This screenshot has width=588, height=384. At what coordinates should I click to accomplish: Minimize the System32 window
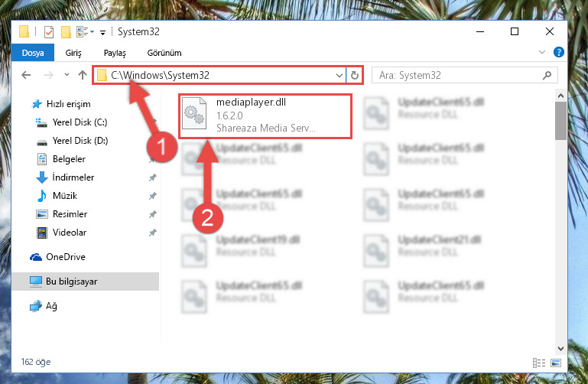click(x=480, y=31)
